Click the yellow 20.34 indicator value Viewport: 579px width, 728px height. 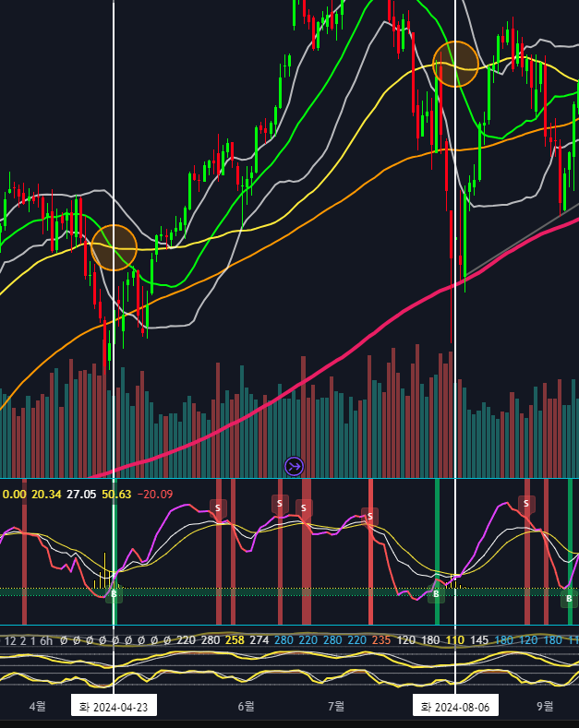[46, 494]
